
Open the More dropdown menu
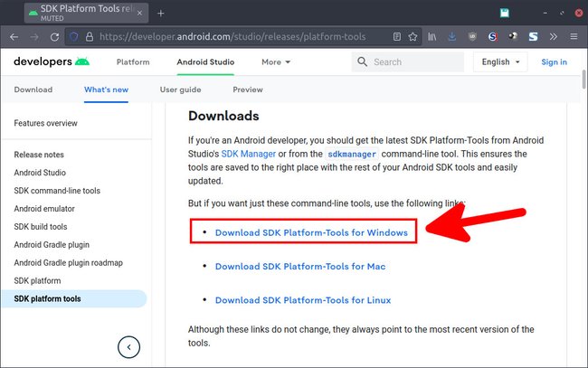tap(276, 61)
